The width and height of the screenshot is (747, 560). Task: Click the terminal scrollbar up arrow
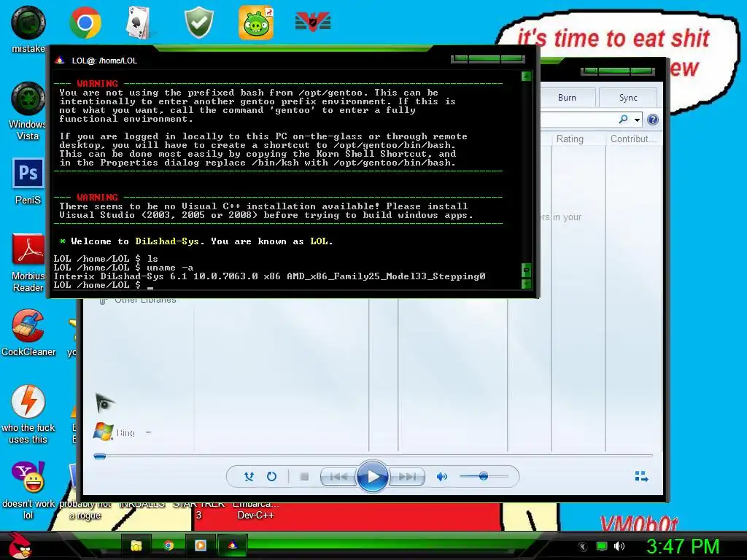pyautogui.click(x=526, y=76)
